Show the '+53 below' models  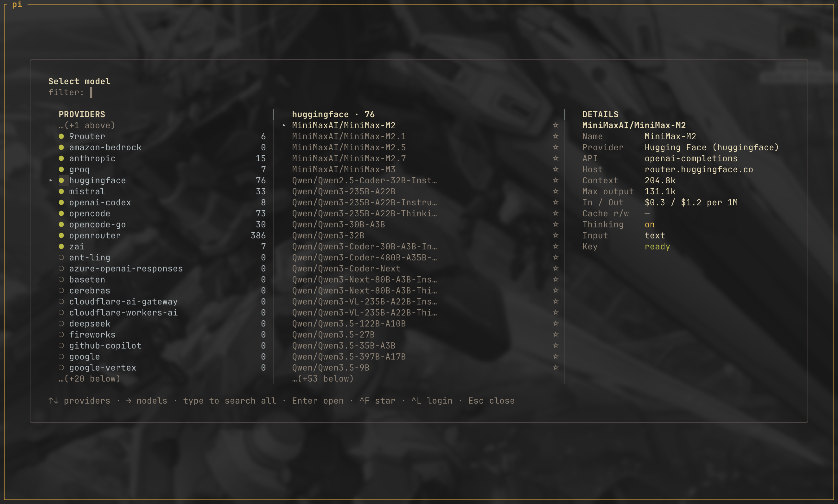tap(323, 379)
